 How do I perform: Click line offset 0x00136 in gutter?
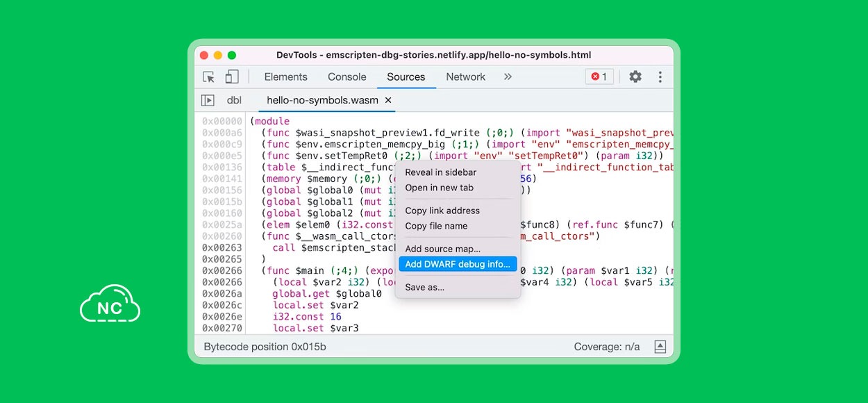[x=222, y=167]
